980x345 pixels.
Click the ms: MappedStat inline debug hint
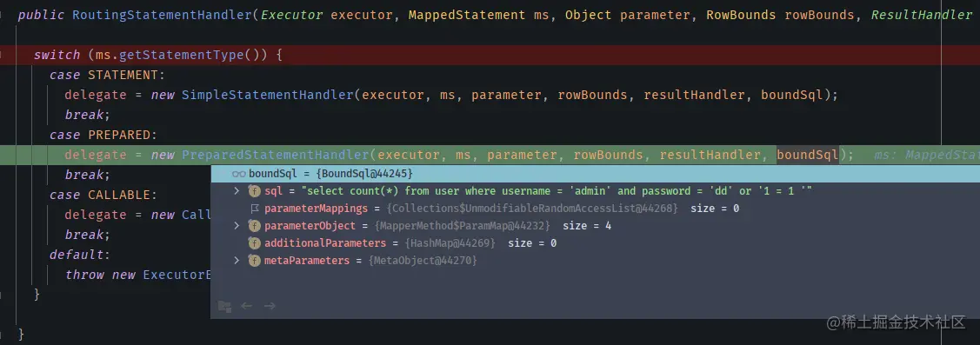(927, 155)
